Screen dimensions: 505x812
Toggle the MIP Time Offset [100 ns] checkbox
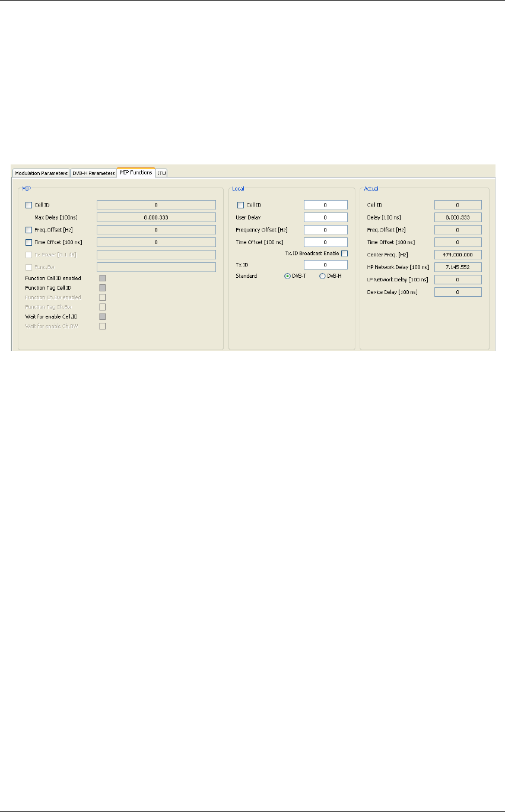(x=28, y=242)
